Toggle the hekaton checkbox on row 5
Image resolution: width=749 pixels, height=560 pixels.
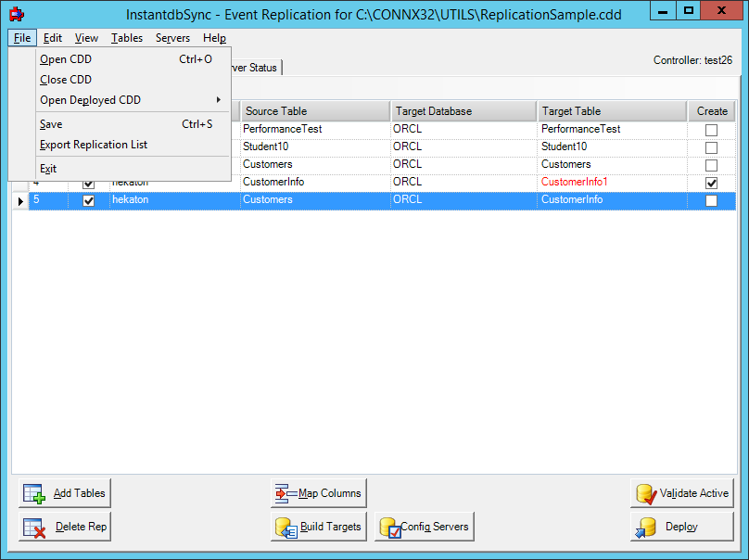(88, 200)
